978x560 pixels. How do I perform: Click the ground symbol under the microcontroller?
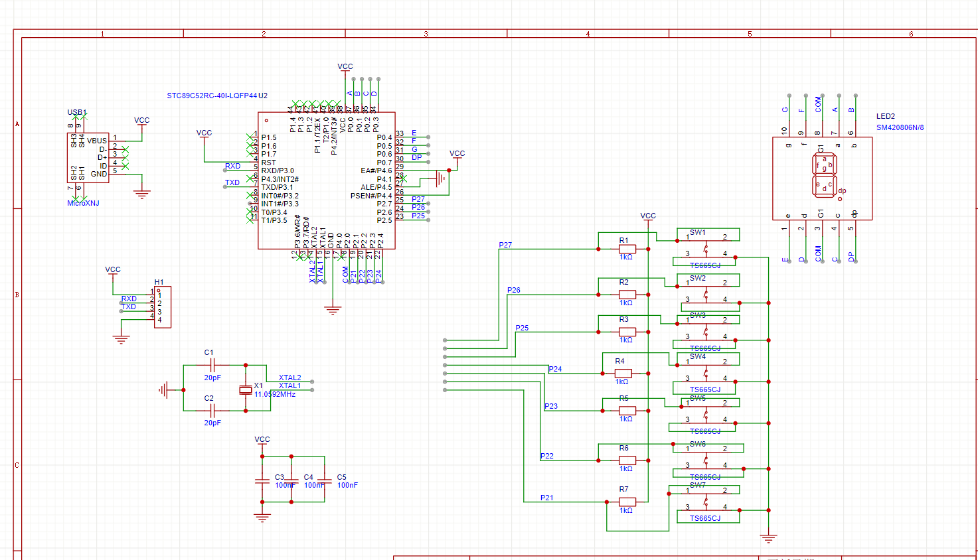coord(333,310)
